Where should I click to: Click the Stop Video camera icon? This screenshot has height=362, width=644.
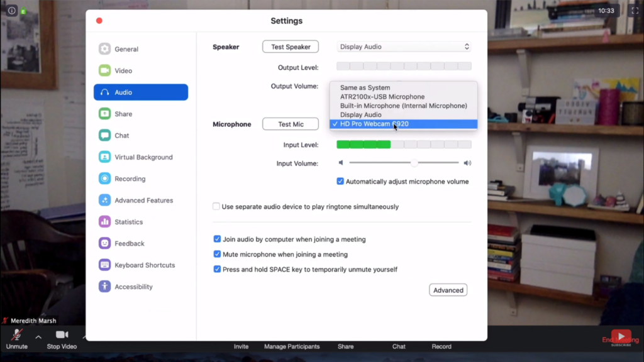(x=62, y=334)
